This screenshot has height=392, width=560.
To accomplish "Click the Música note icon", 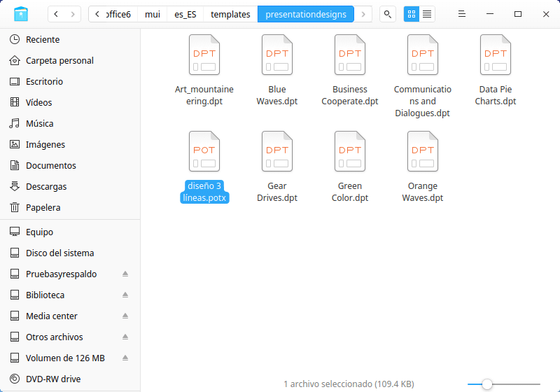I will pyautogui.click(x=15, y=123).
